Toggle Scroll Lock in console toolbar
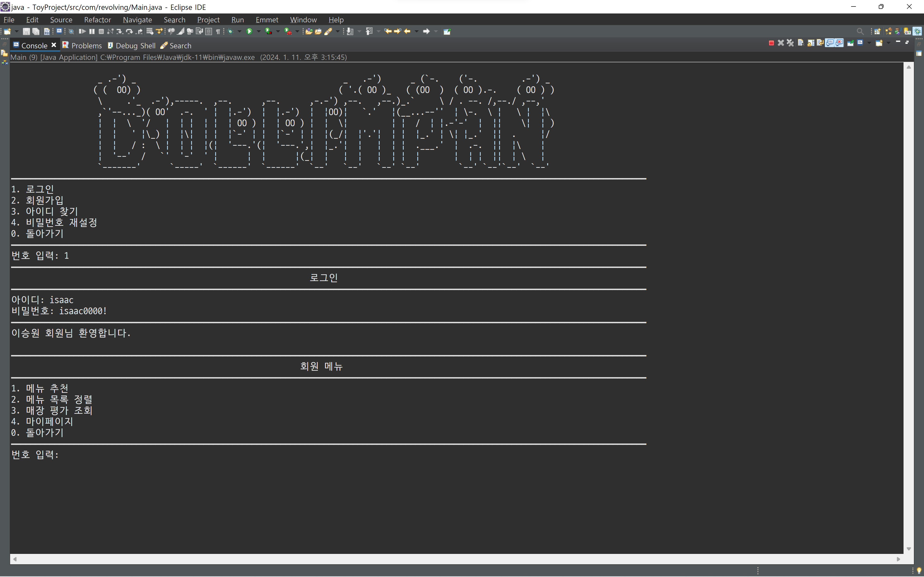Screen dimensions: 924x577 (x=811, y=43)
